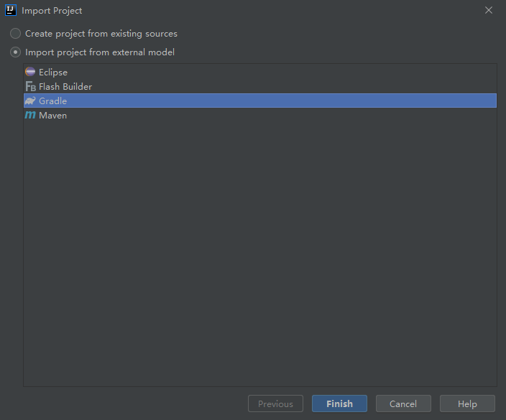Pick the highlighted Gradle entry label

point(52,101)
